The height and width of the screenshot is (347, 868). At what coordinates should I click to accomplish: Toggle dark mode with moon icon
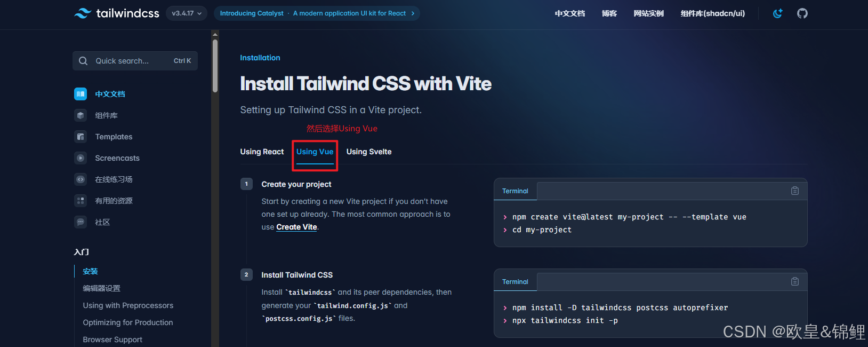coord(777,13)
